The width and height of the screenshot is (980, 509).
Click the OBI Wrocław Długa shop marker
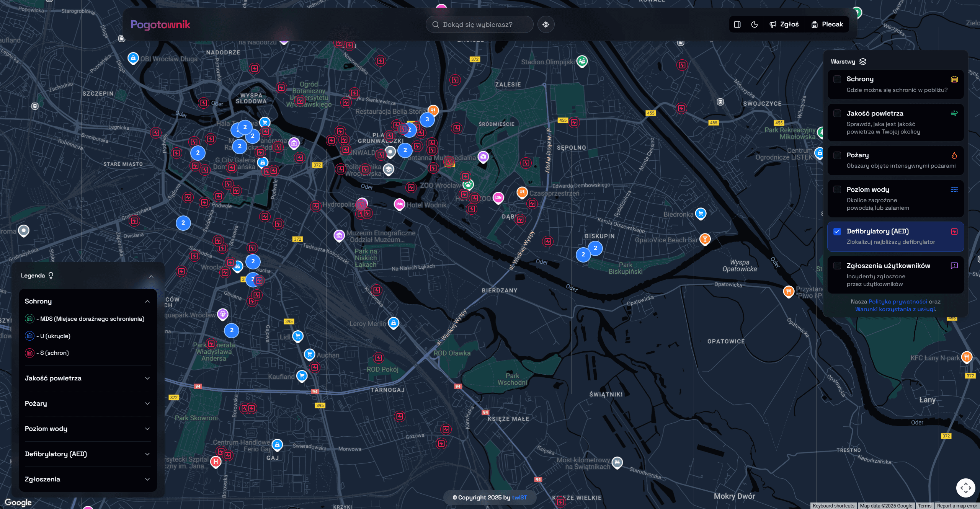coord(133,58)
